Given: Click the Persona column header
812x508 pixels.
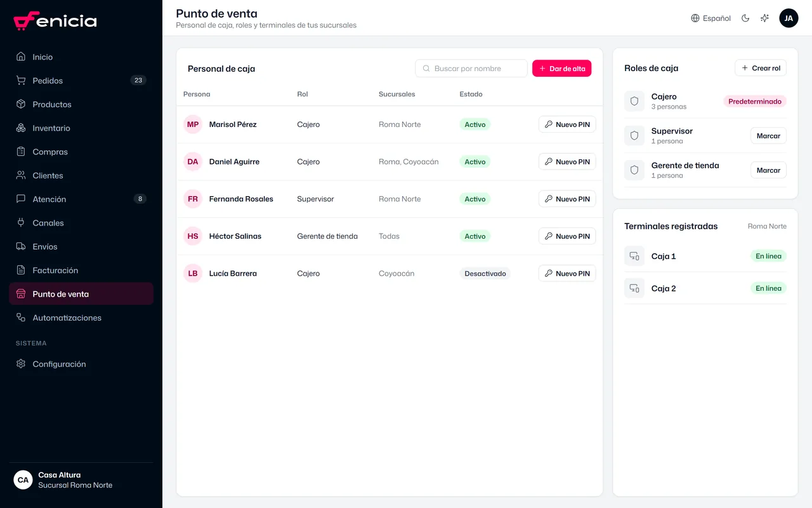Looking at the screenshot, I should point(197,94).
